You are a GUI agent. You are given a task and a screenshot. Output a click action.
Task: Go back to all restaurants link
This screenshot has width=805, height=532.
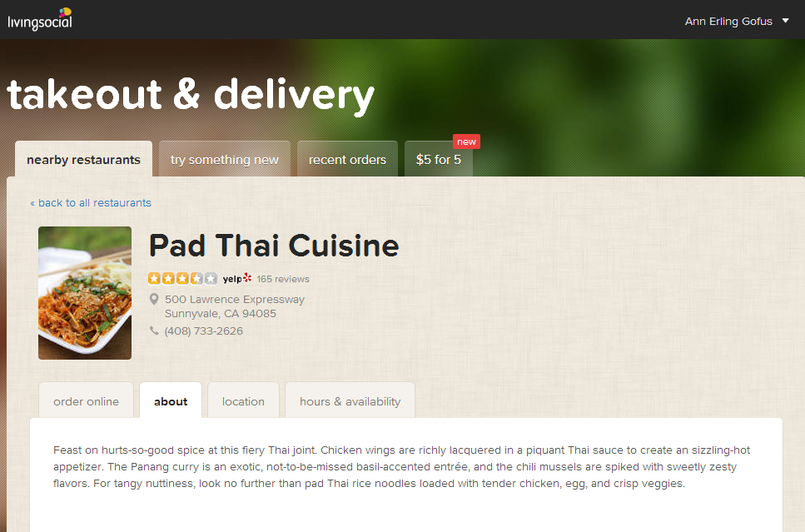point(91,203)
